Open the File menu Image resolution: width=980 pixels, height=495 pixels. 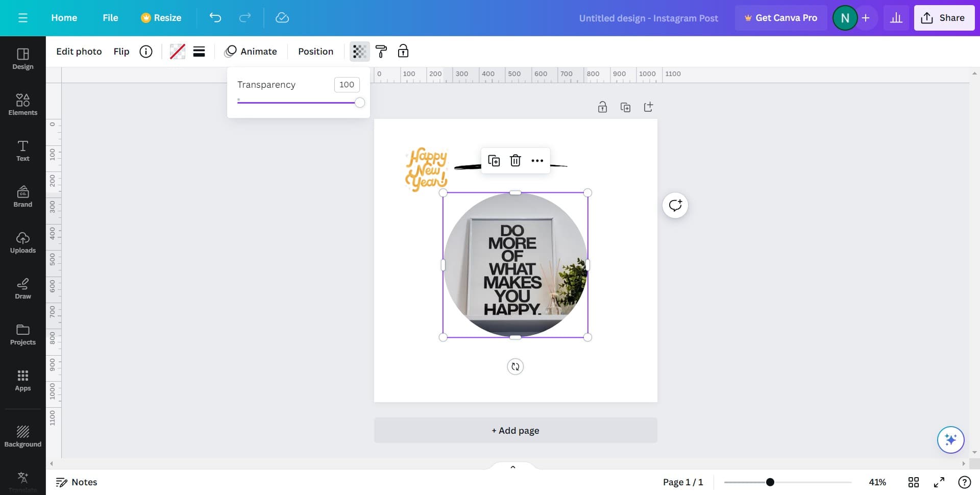pyautogui.click(x=110, y=18)
